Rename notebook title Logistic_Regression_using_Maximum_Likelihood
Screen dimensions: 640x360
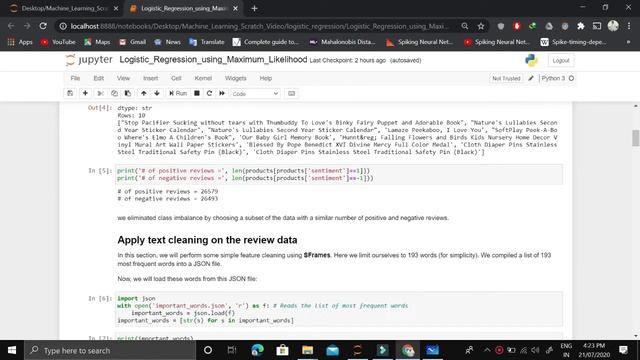tap(213, 60)
